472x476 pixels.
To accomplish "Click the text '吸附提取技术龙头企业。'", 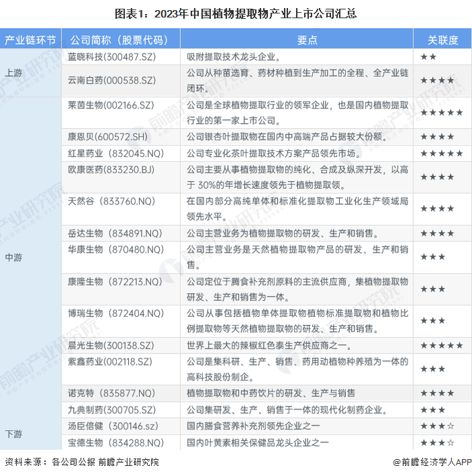I will click(234, 57).
